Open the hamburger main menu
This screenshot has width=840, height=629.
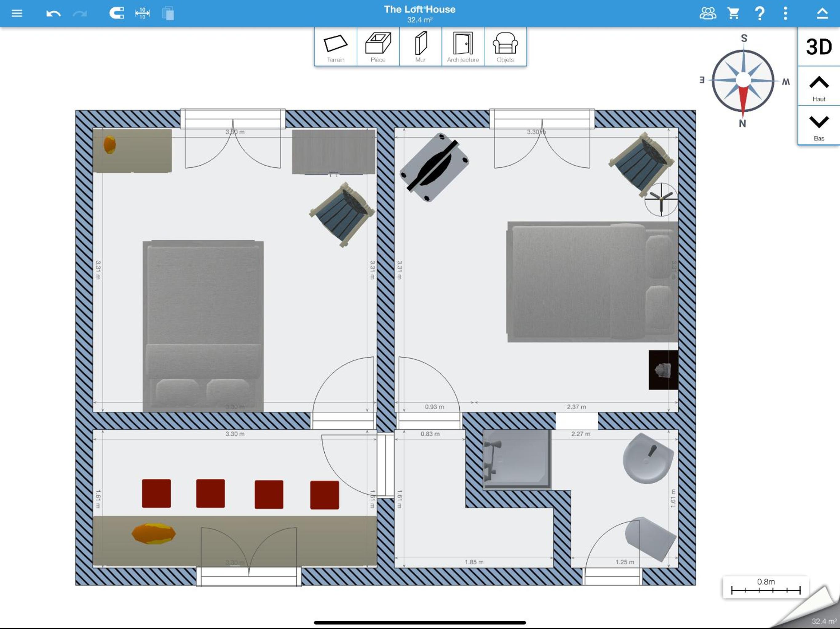(17, 14)
